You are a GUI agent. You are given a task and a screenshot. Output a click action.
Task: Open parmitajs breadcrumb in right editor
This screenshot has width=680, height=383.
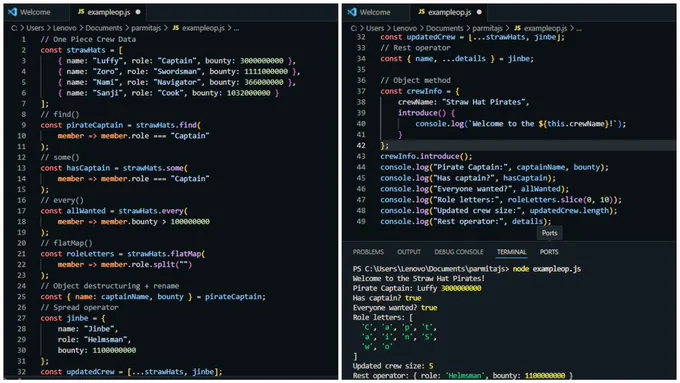(487, 28)
